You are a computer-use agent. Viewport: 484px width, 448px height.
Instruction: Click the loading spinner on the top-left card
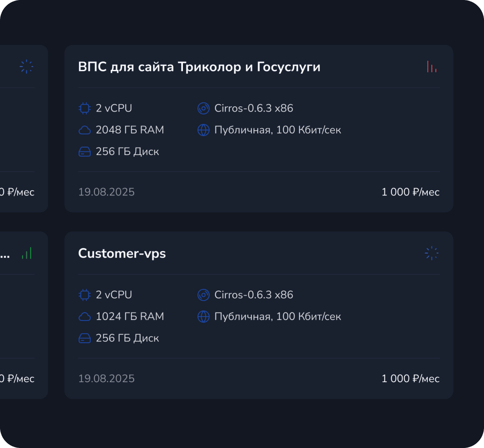tap(26, 66)
